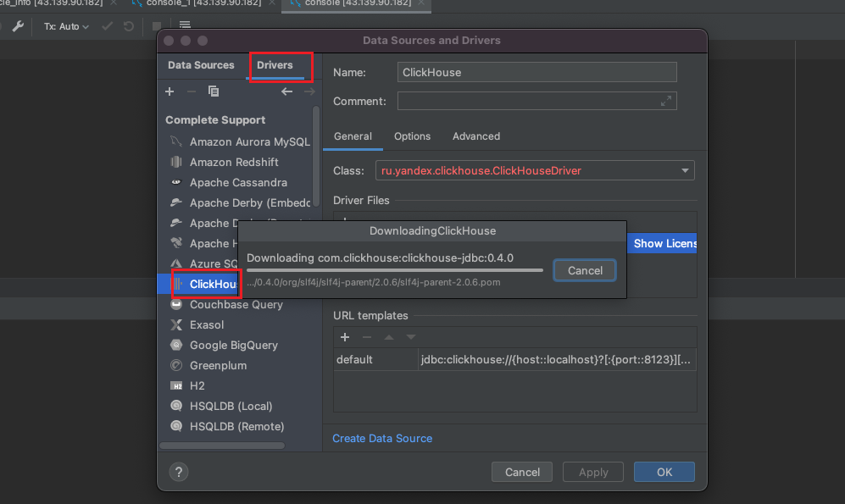Viewport: 845px width, 504px height.
Task: Open the Options tab
Action: [412, 136]
